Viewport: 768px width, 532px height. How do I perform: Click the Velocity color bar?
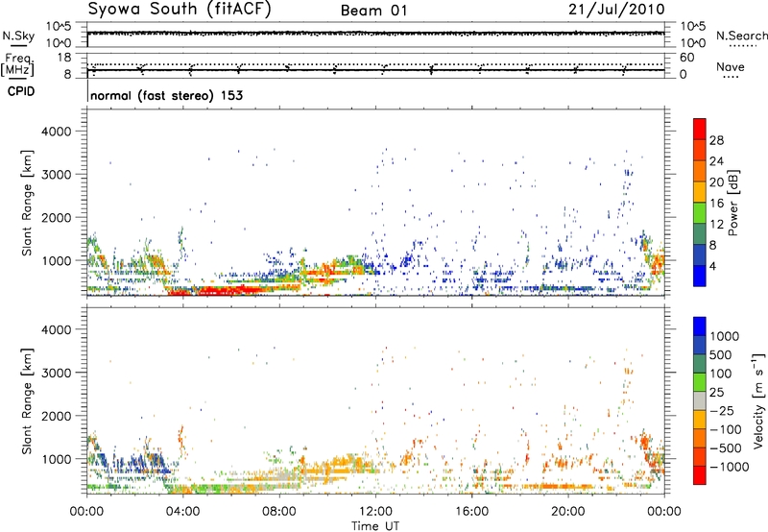point(700,400)
